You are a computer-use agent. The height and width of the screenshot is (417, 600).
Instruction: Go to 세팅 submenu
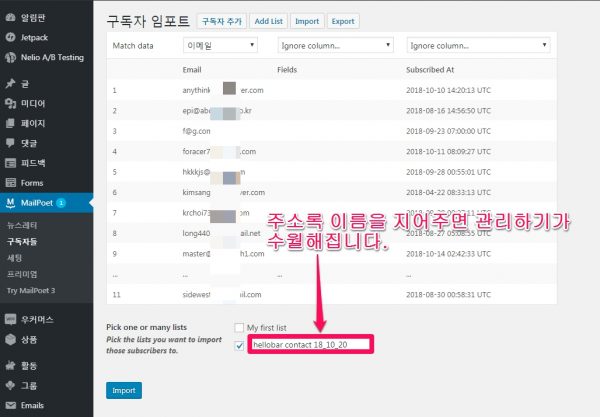[15, 258]
